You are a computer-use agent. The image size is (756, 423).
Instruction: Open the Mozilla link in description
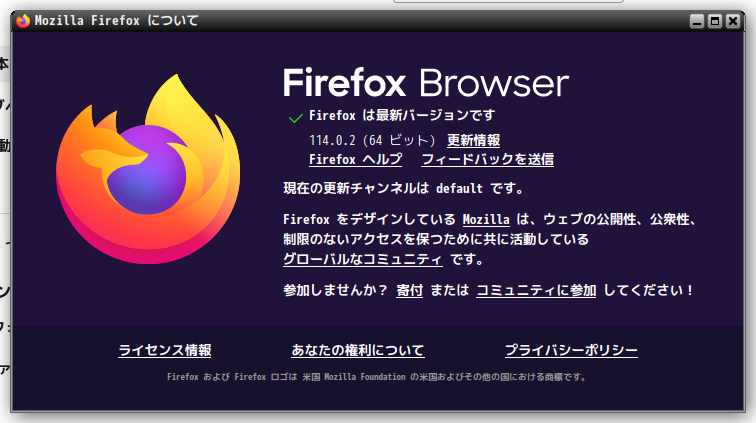tap(486, 219)
